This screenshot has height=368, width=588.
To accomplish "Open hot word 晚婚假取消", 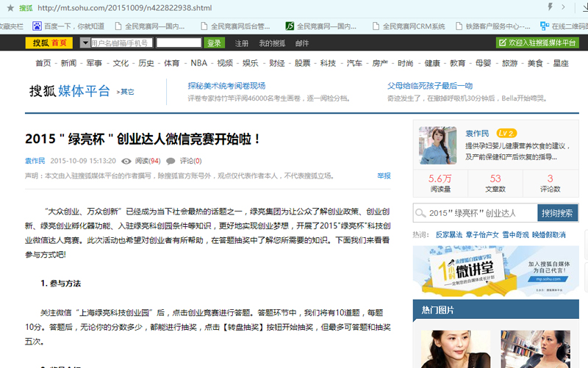I will [x=548, y=235].
